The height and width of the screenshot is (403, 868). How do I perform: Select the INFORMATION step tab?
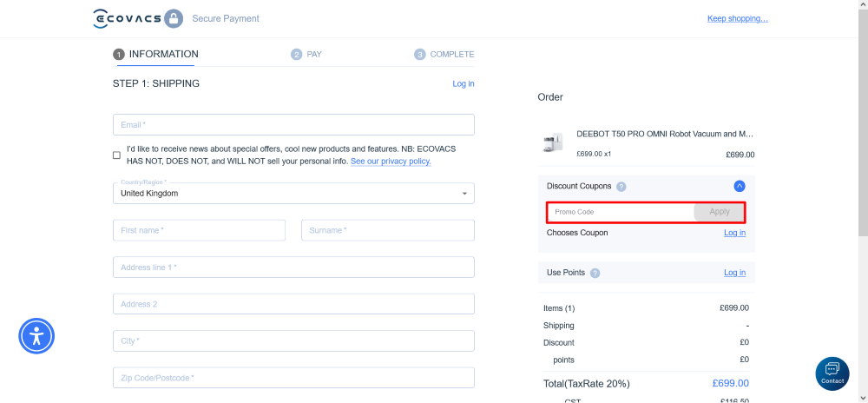coord(155,54)
